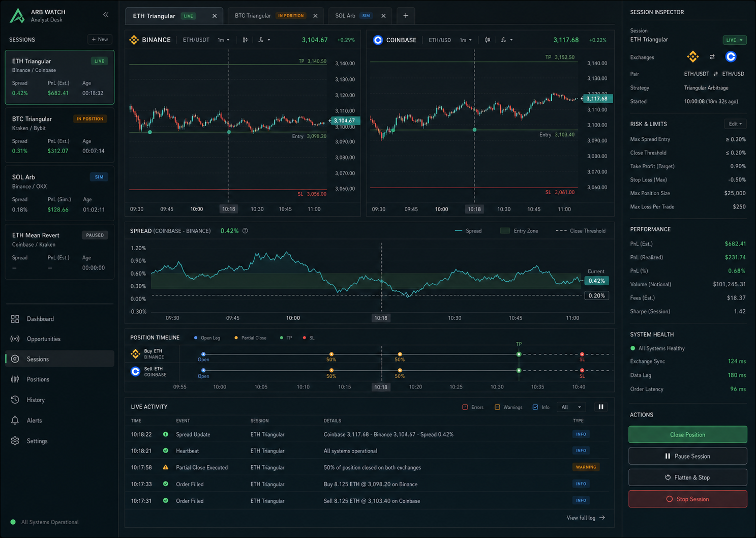Toggle the Errors checkbox filter
Screen dimensions: 756x538
pyautogui.click(x=465, y=407)
